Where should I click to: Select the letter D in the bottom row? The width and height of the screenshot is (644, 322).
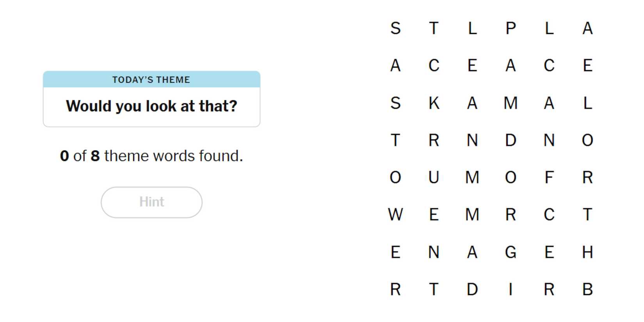coord(472,290)
